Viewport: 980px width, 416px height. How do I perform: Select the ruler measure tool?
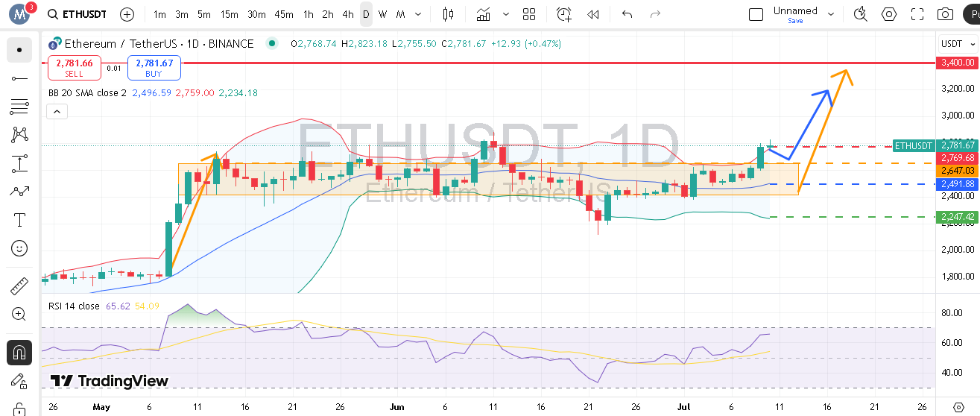(x=19, y=286)
